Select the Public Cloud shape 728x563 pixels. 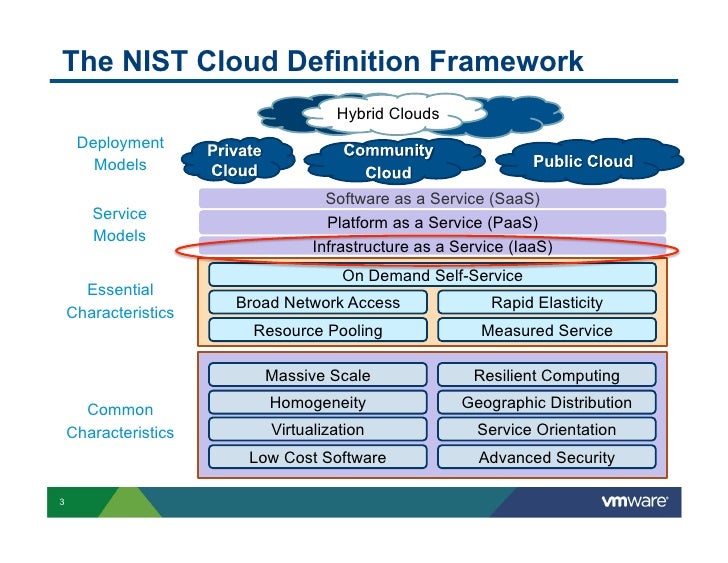point(589,161)
